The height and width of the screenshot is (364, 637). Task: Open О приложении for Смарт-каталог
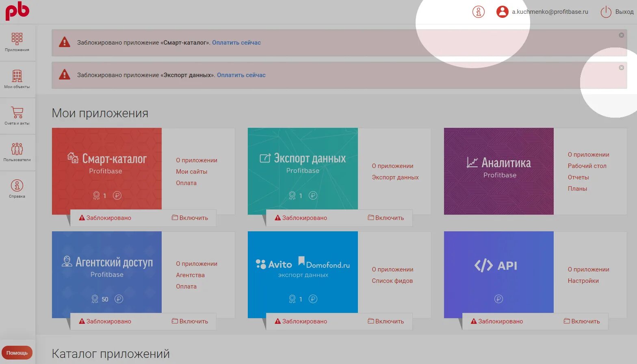[197, 160]
